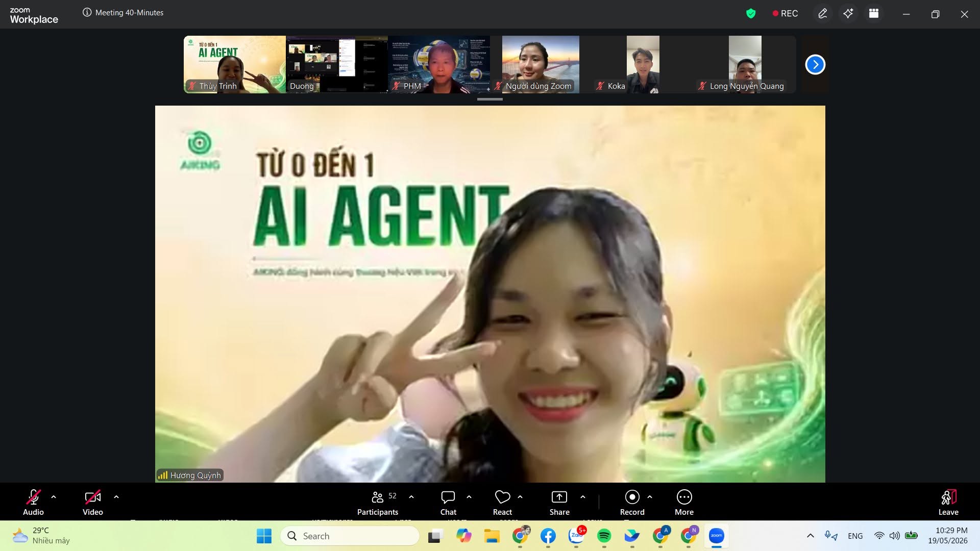The height and width of the screenshot is (551, 980).
Task: Select Duong shared screen thumbnail
Action: [x=337, y=64]
